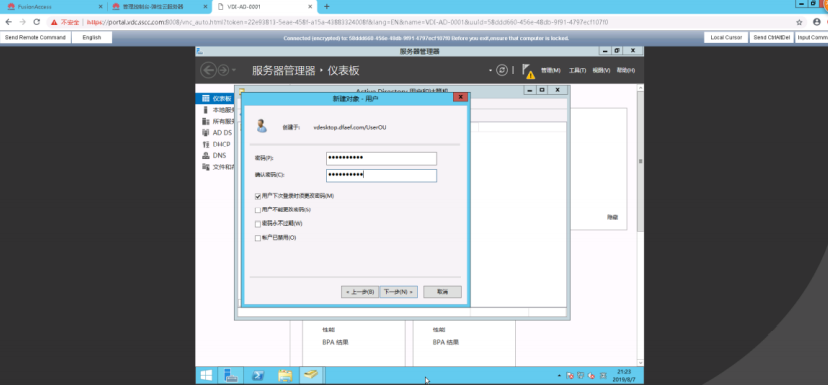The image size is (828, 385).
Task: Enable 用户不能更改密码 option
Action: [x=258, y=210]
